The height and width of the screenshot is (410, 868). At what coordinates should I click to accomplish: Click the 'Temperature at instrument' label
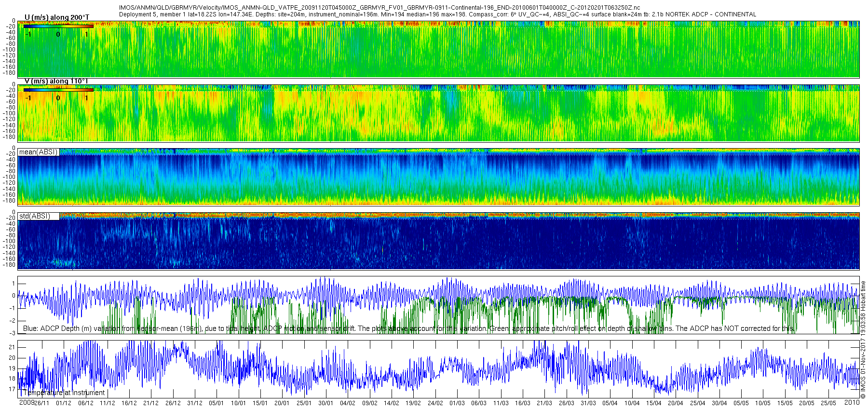(64, 393)
